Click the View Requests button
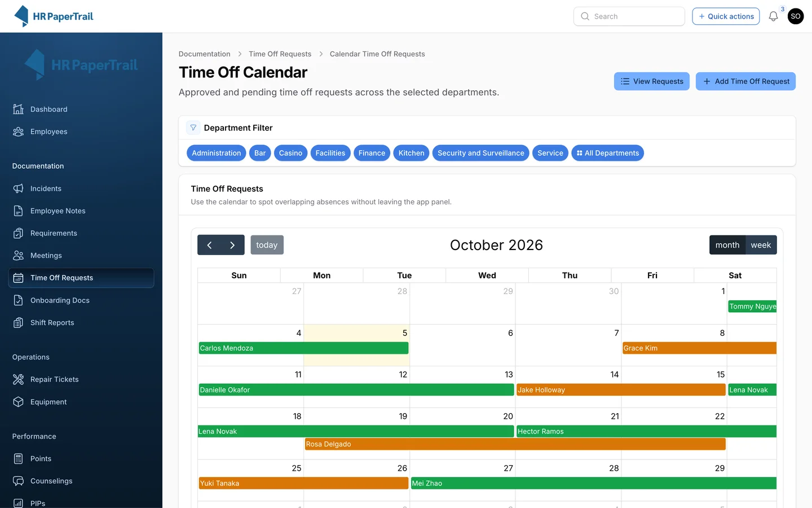The width and height of the screenshot is (812, 508). click(x=652, y=81)
